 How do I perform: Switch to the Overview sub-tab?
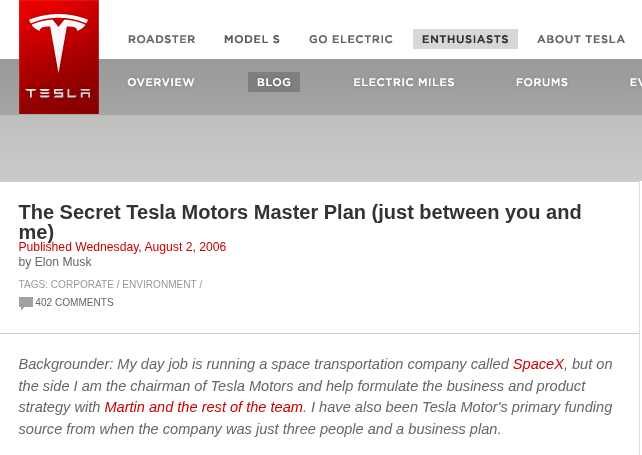(161, 82)
